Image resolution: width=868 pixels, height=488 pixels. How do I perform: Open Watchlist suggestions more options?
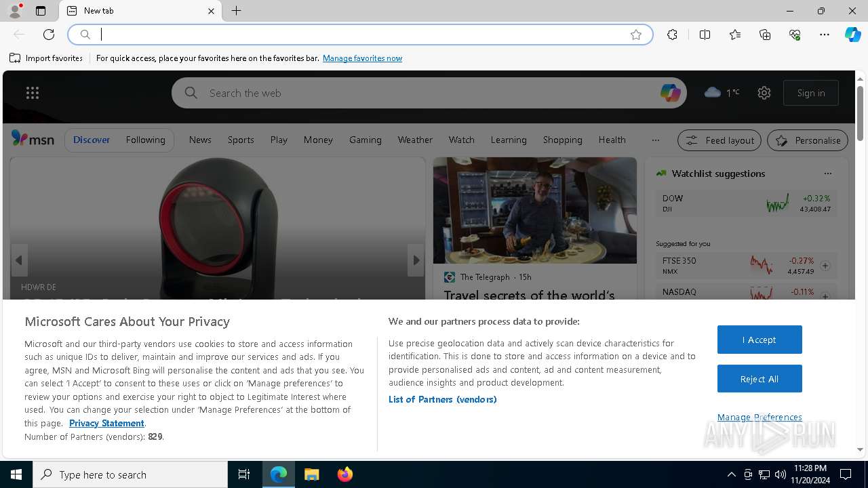point(827,174)
